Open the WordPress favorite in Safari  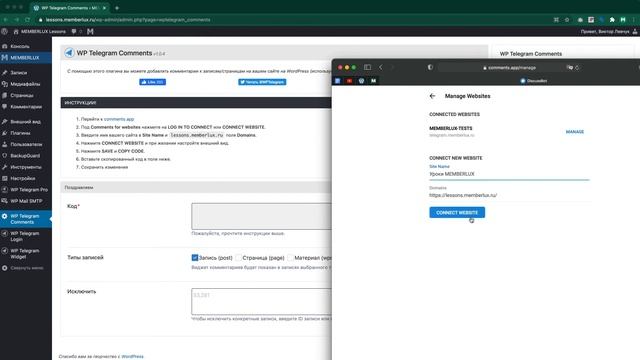click(361, 81)
